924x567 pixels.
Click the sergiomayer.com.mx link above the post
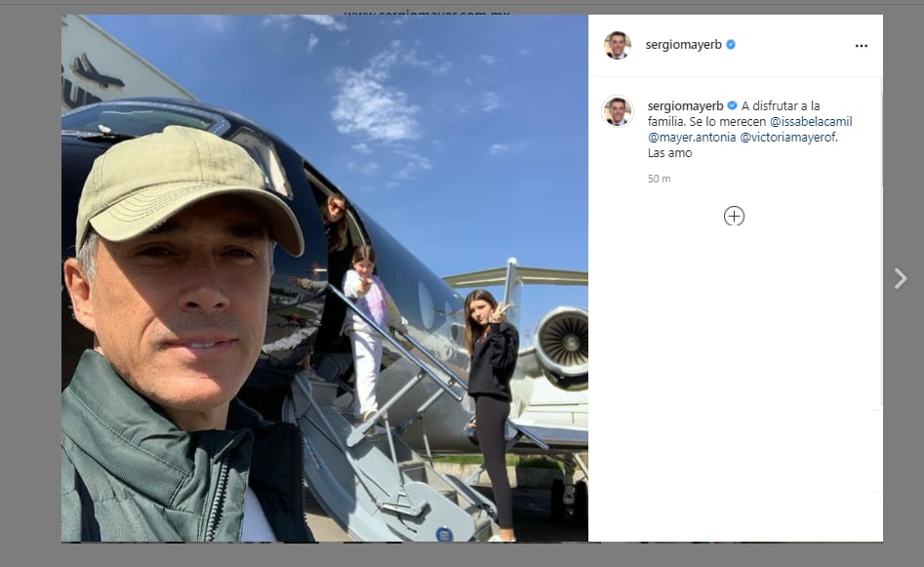[x=426, y=14]
